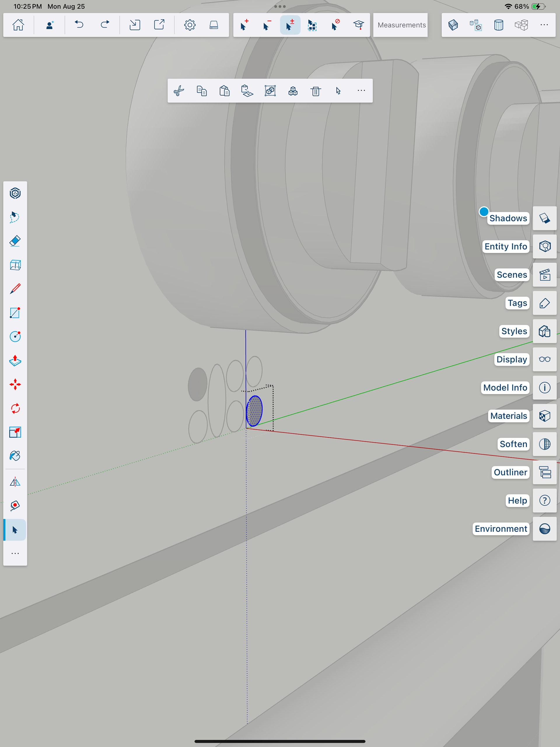Select the Eraser tool in left toolbar
This screenshot has height=747, width=560.
[15, 241]
